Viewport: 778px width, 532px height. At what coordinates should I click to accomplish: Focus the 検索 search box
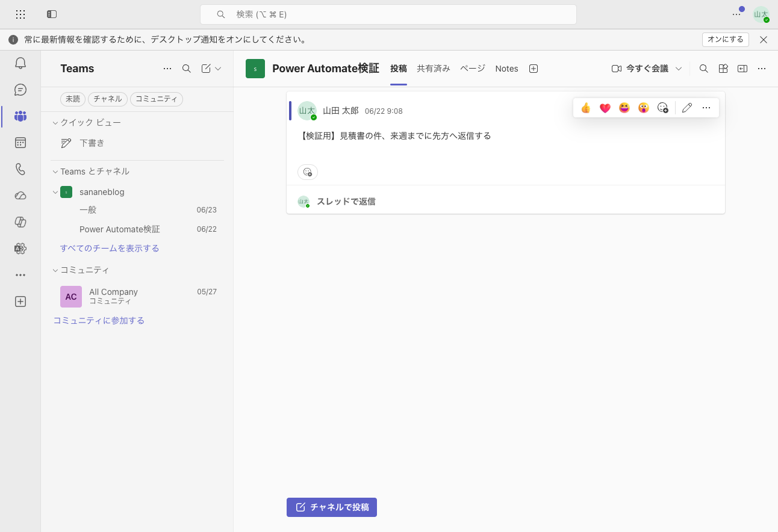point(388,14)
